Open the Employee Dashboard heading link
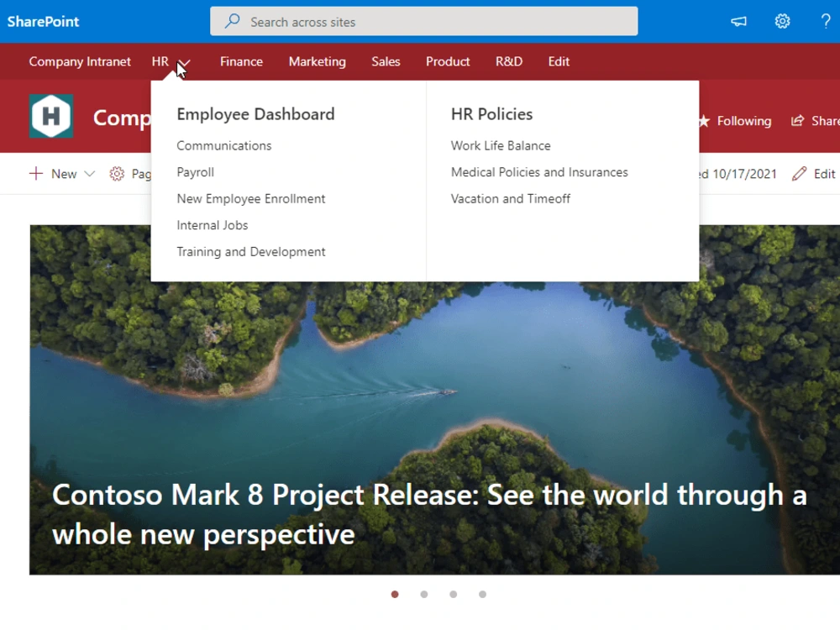 click(255, 114)
